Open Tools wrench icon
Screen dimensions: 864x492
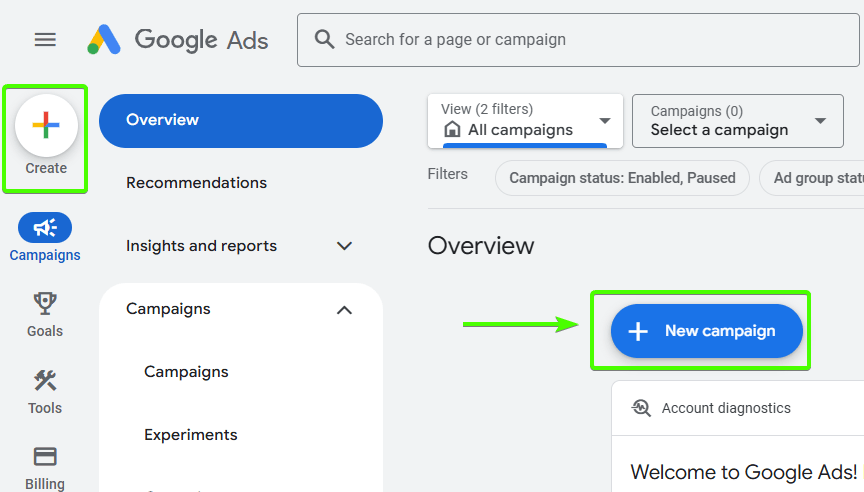click(x=45, y=381)
